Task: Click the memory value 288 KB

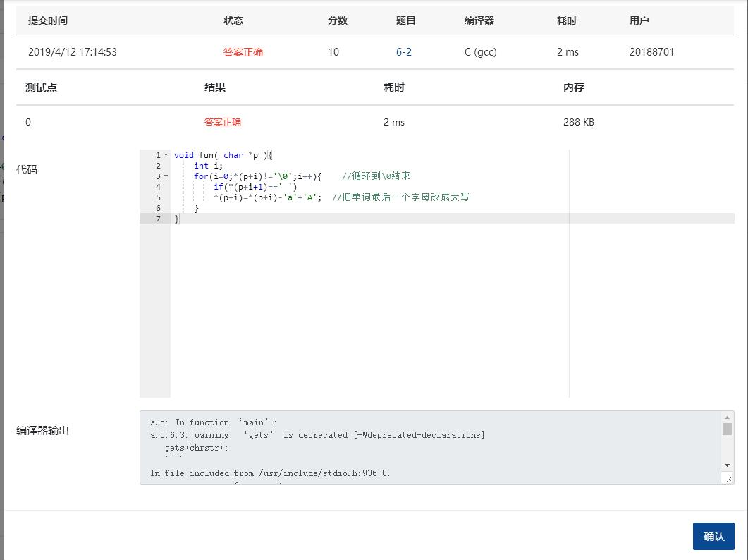Action: [x=579, y=122]
